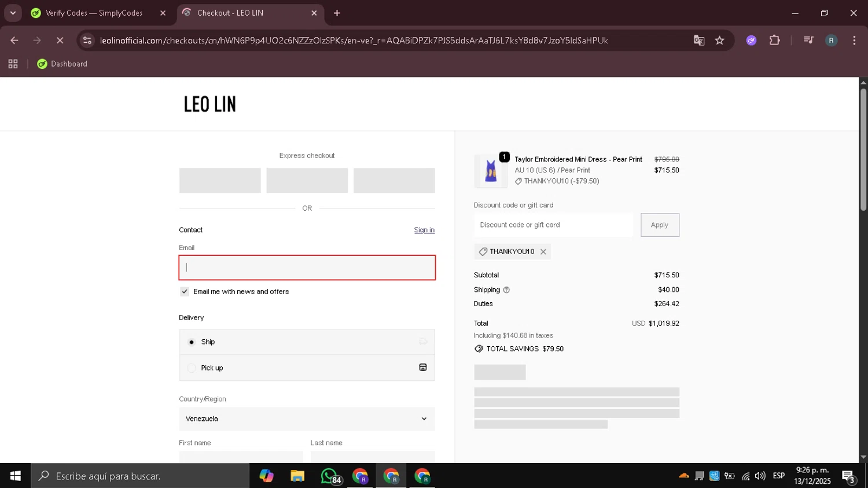Screen dimensions: 868x488
Task: Open the Country/Region dropdown
Action: (x=307, y=419)
